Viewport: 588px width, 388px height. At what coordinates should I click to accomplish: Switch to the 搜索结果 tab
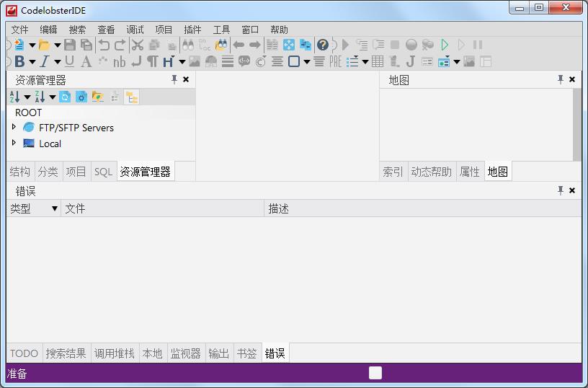pos(66,353)
